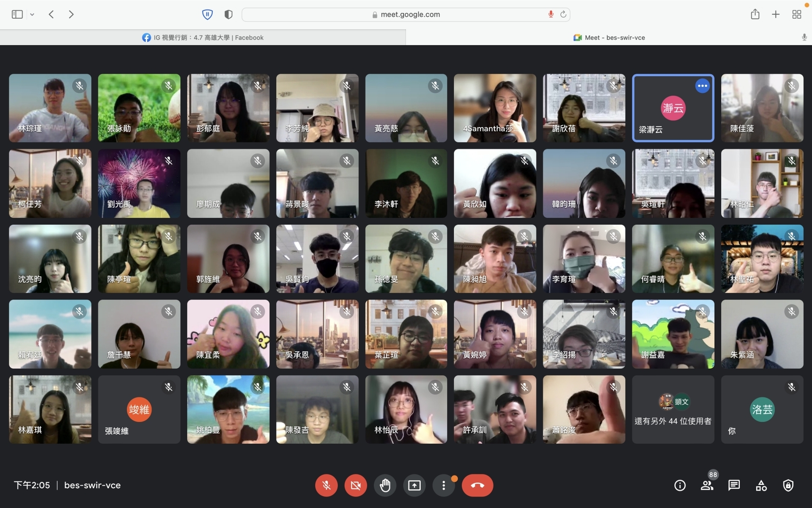Image resolution: width=812 pixels, height=508 pixels.
Task: Raise your hand in the meeting
Action: [x=385, y=485]
